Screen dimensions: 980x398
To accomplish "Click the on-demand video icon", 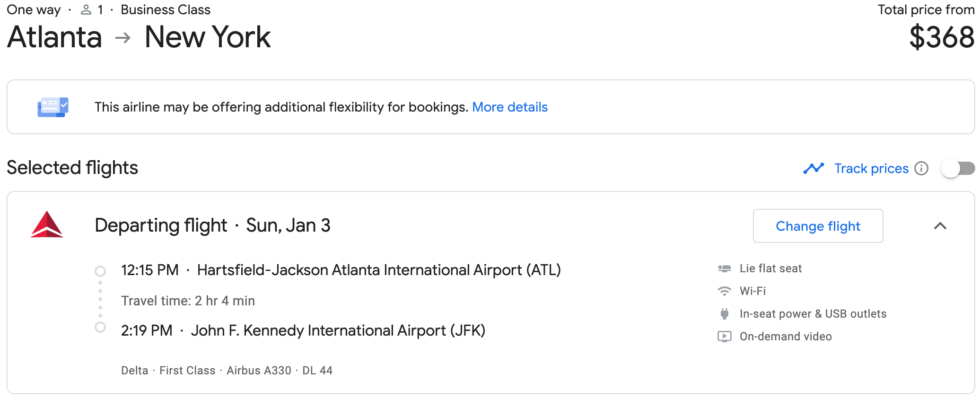I will tap(724, 337).
